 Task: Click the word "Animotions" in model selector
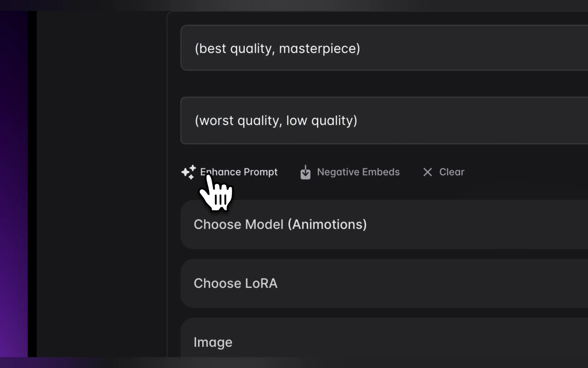327,224
